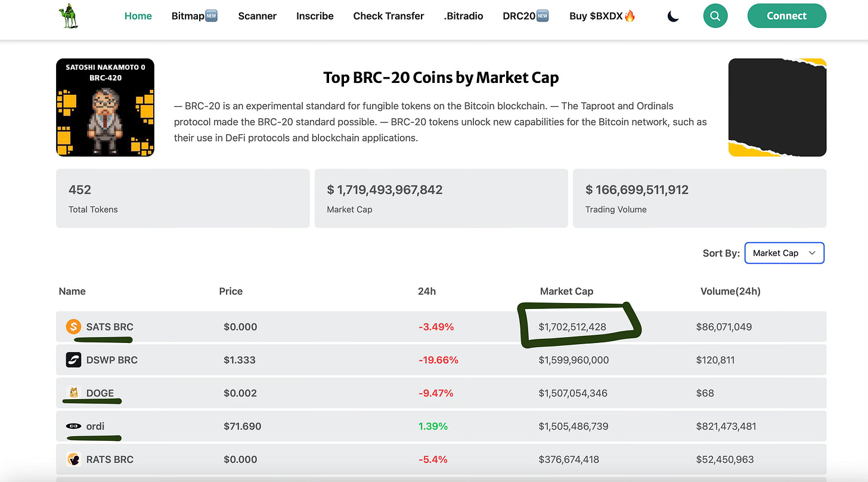Open DSWP BRC token name

click(112, 360)
